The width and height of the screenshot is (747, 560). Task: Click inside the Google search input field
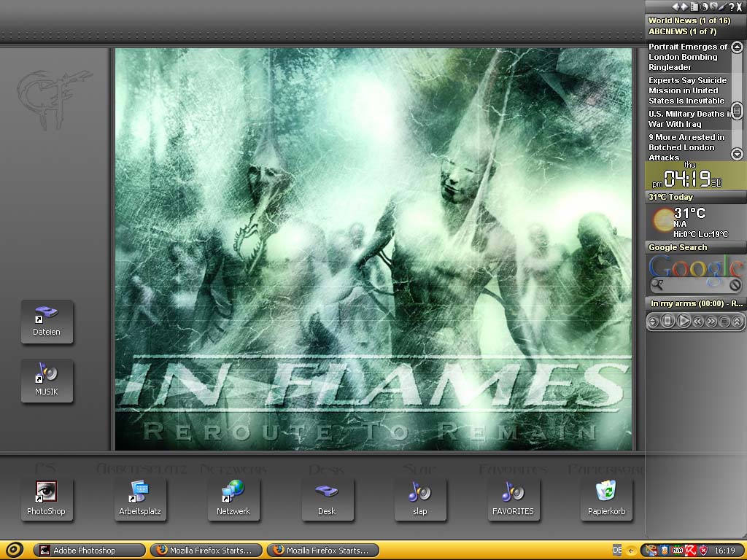(697, 285)
